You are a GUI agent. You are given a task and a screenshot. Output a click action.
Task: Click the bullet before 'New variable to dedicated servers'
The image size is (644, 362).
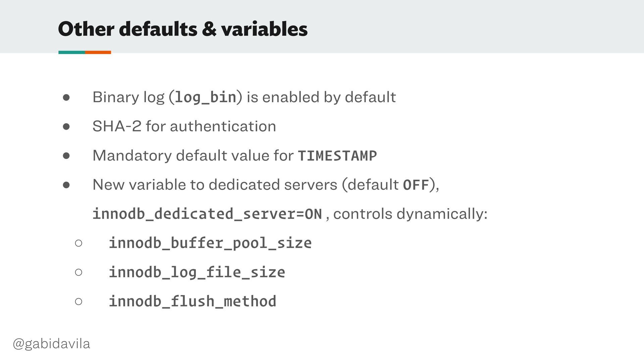66,185
